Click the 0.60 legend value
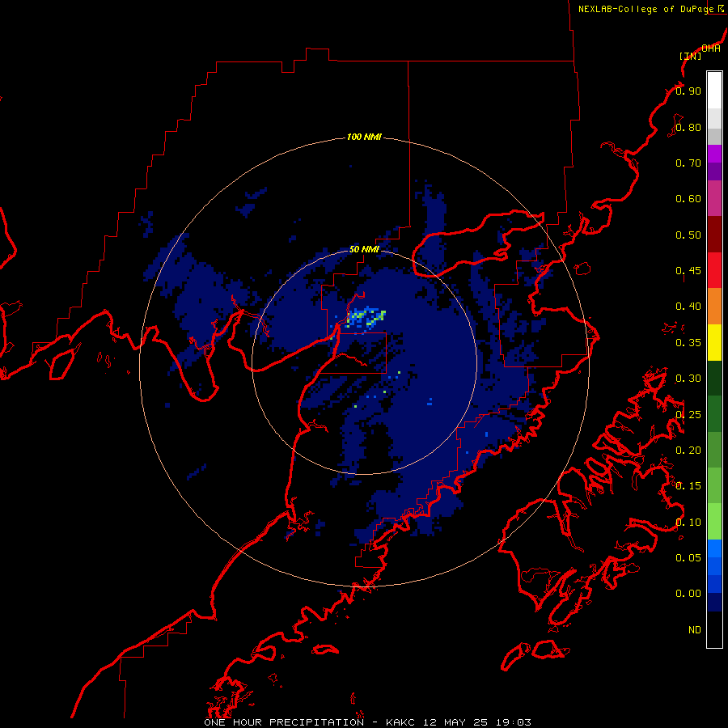The height and width of the screenshot is (728, 728). [x=688, y=199]
